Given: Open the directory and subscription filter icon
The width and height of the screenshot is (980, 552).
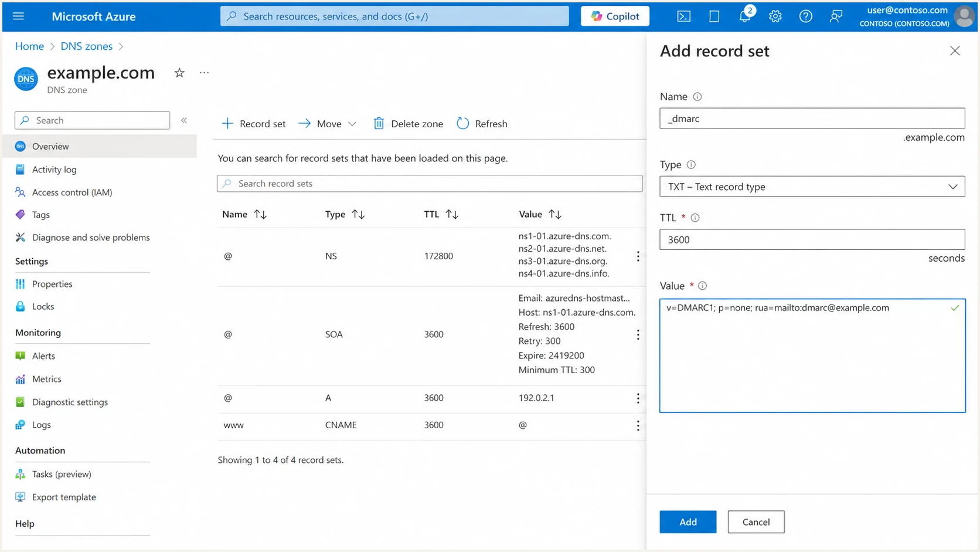Looking at the screenshot, I should click(714, 16).
